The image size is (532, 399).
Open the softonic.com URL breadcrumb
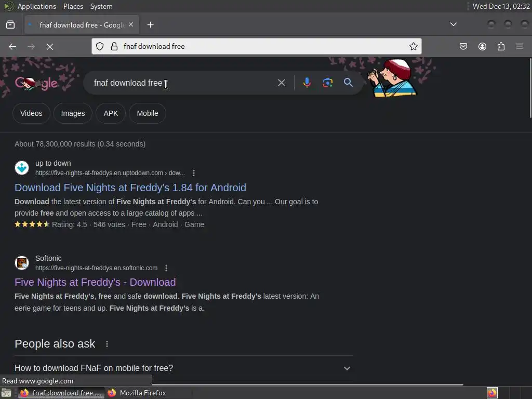[x=96, y=268]
